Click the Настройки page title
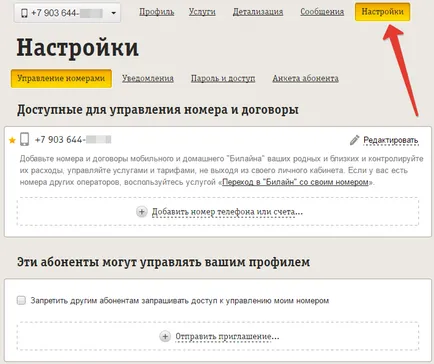Screen dimensions: 434x364 point(78,48)
